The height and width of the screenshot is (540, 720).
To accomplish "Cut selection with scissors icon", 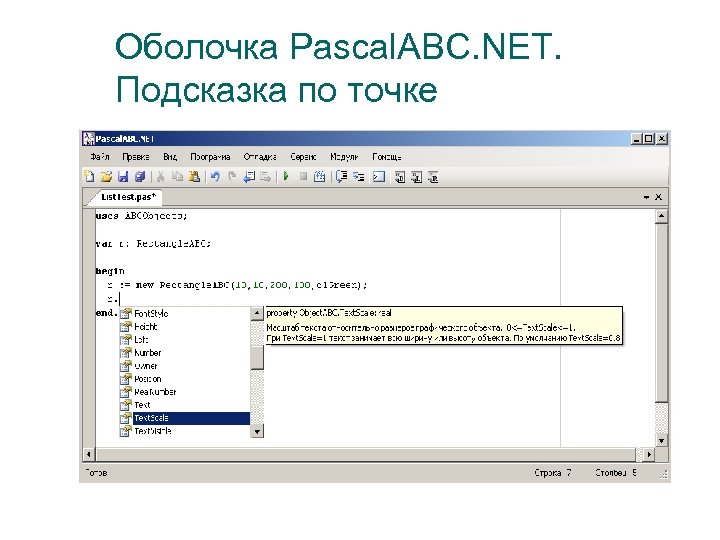I will point(160,176).
